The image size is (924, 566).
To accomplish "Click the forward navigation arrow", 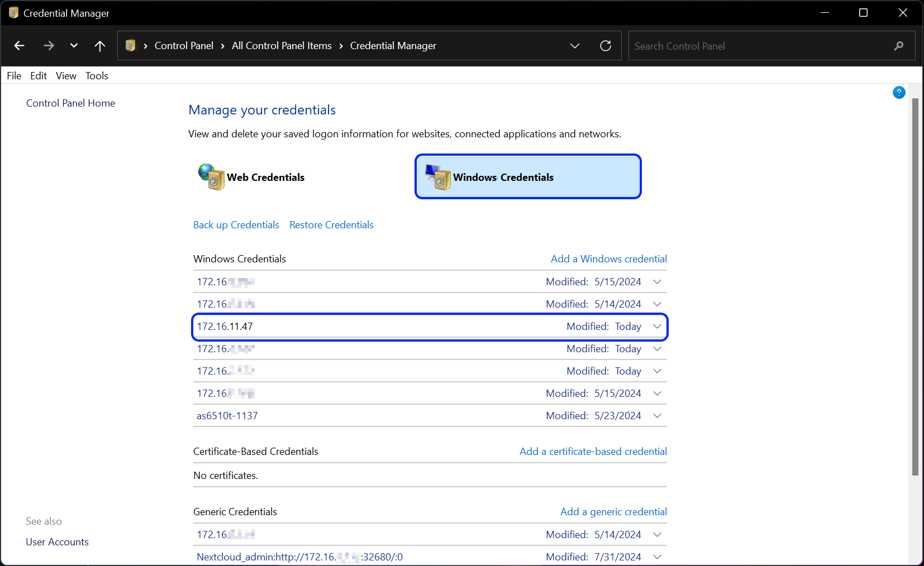I will [x=49, y=46].
